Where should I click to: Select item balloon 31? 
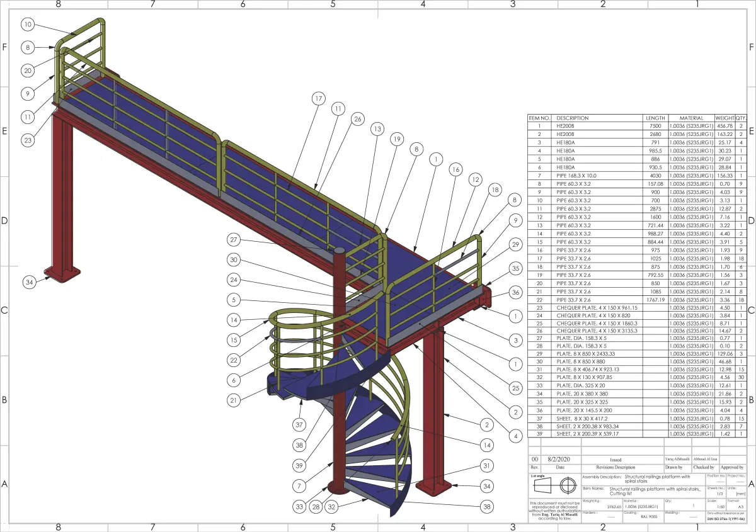[x=487, y=466]
